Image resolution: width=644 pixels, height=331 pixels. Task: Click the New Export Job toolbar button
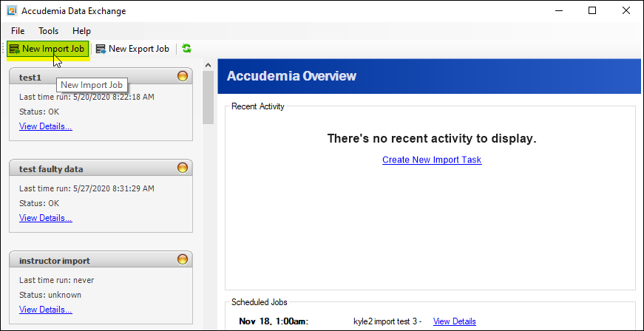(x=132, y=49)
